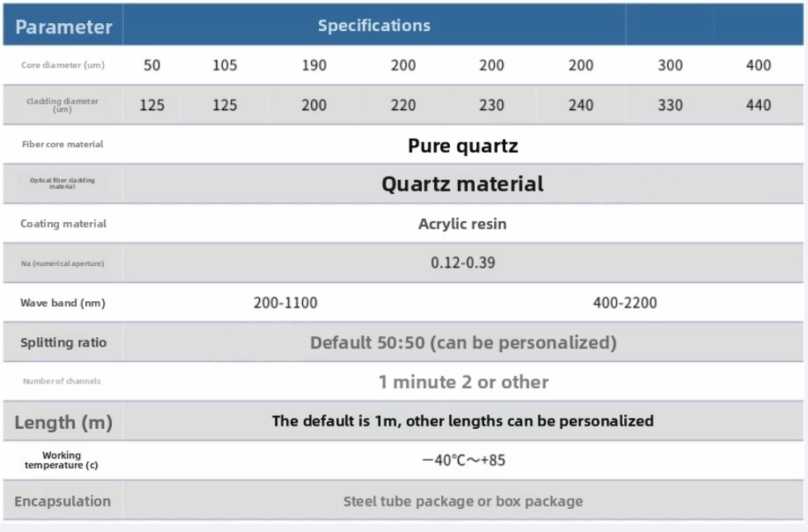Click the Parameter header cell
The image size is (808, 532).
[63, 25]
